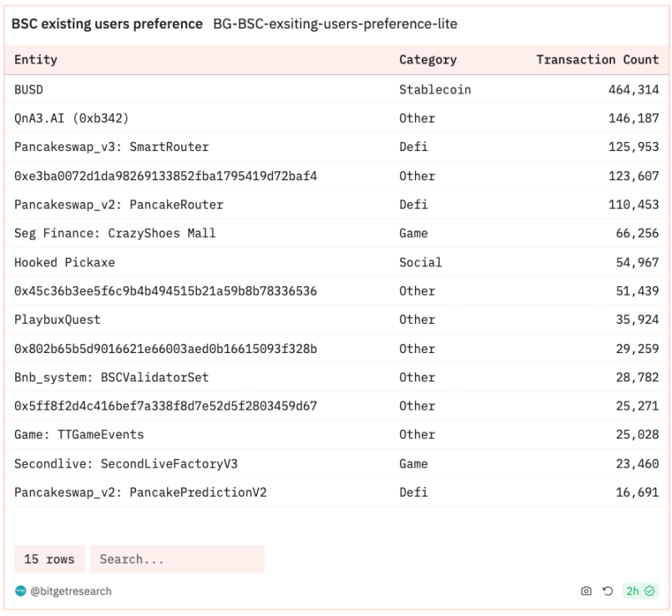
Task: Focus the Search... input field
Action: tap(176, 559)
